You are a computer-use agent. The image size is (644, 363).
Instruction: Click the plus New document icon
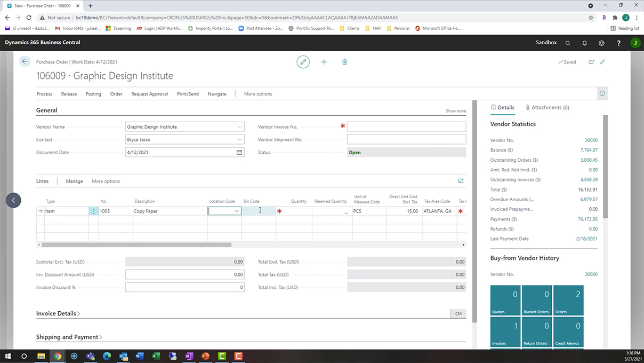pyautogui.click(x=324, y=62)
